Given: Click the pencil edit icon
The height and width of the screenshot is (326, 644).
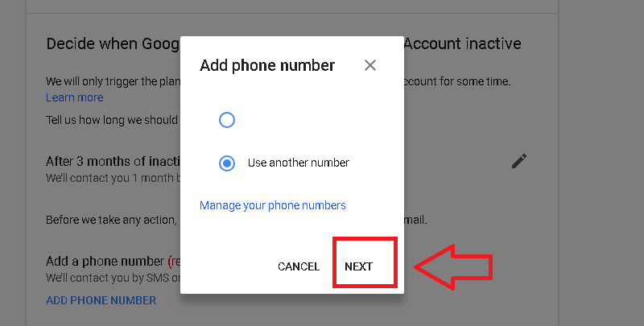Looking at the screenshot, I should [x=518, y=161].
